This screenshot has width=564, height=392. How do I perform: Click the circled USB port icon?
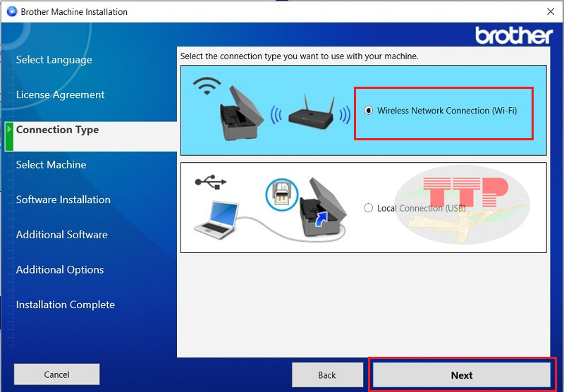(281, 195)
